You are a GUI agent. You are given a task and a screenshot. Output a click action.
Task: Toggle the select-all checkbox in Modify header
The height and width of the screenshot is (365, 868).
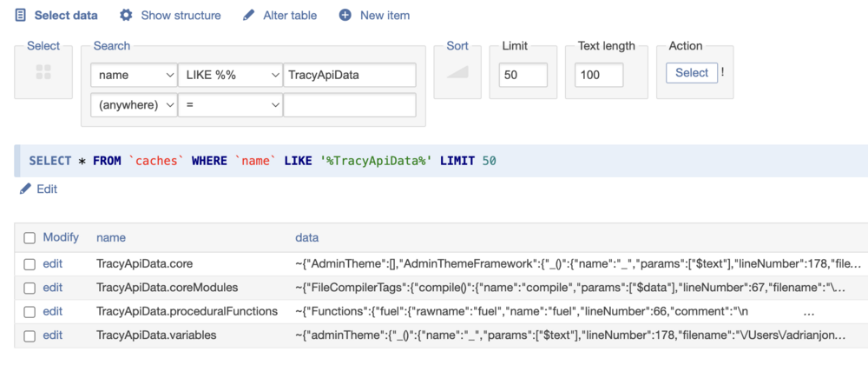point(30,237)
